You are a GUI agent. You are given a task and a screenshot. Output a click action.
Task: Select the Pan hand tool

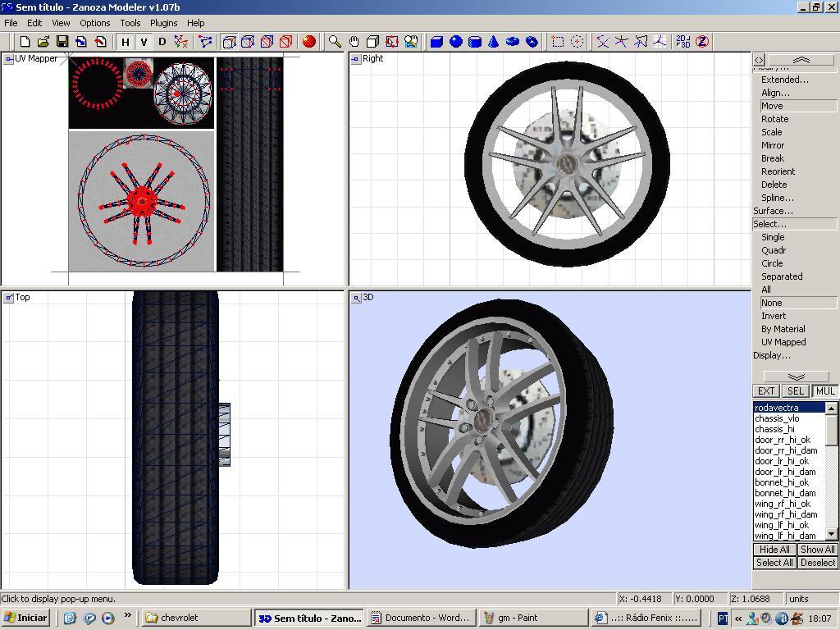tap(354, 42)
